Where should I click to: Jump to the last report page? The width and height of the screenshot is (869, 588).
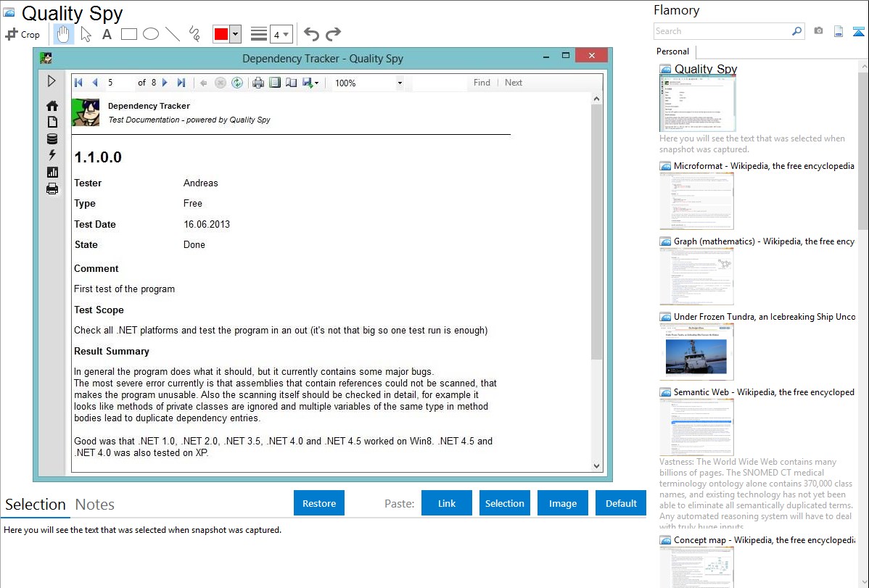[181, 83]
